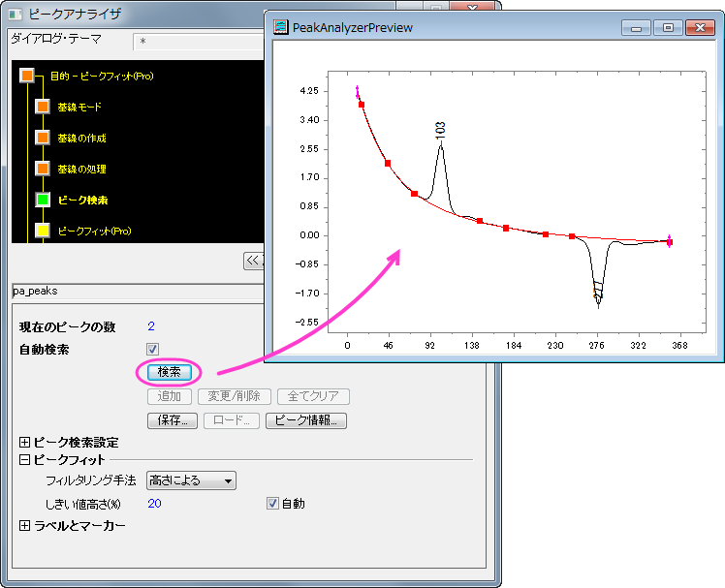Screen dimensions: 725x588
Task: Click the 検索 search button
Action: point(170,372)
